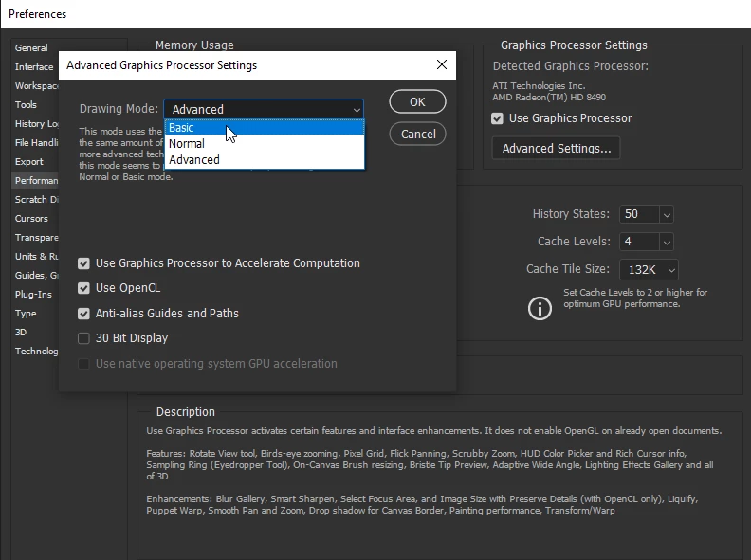Disable Anti-alias Guides and Paths
Viewport: 751px width, 560px height.
pyautogui.click(x=83, y=314)
